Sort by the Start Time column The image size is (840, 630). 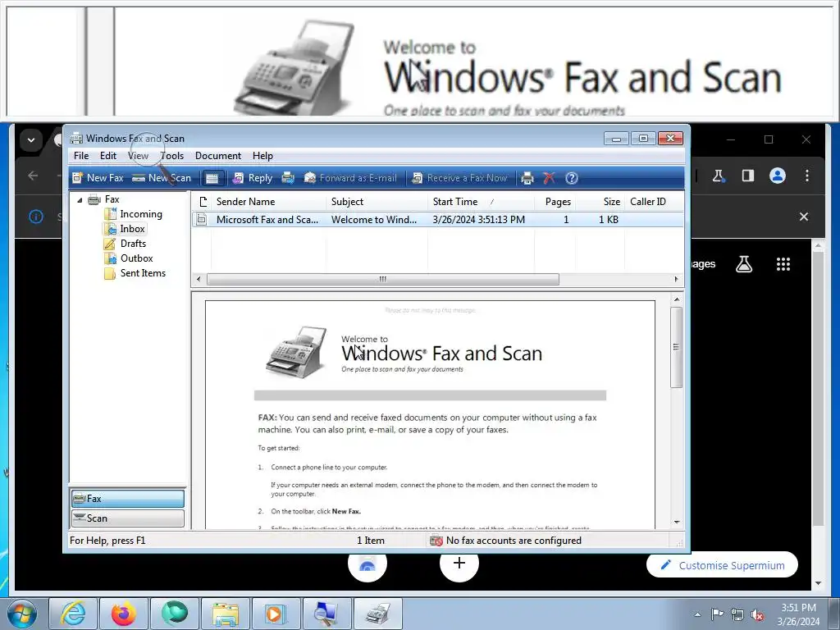click(x=481, y=202)
